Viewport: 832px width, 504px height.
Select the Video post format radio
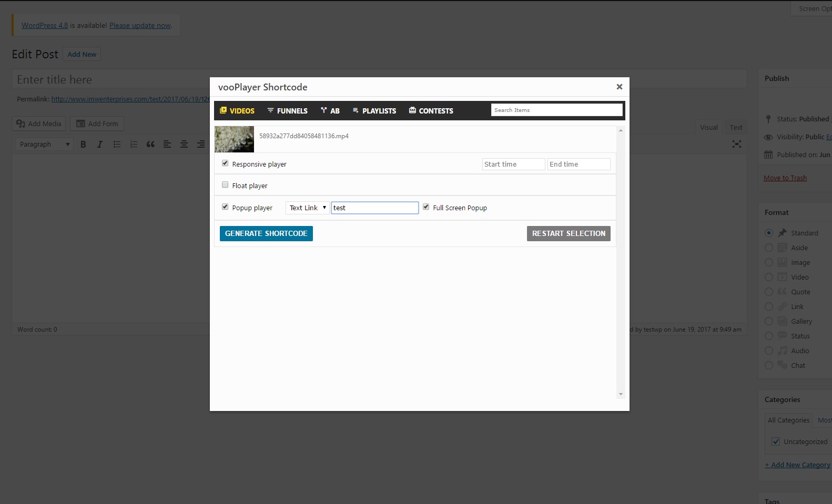769,277
